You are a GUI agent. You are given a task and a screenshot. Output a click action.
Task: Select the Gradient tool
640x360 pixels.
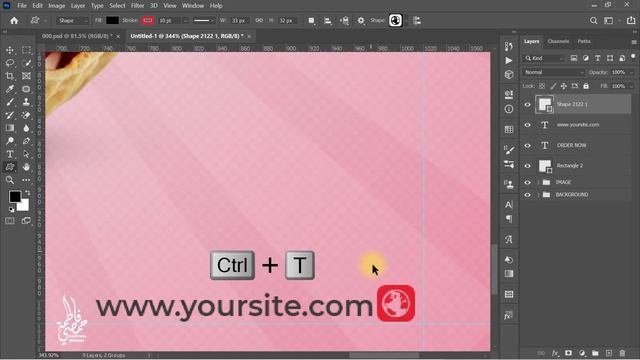pos(10,128)
